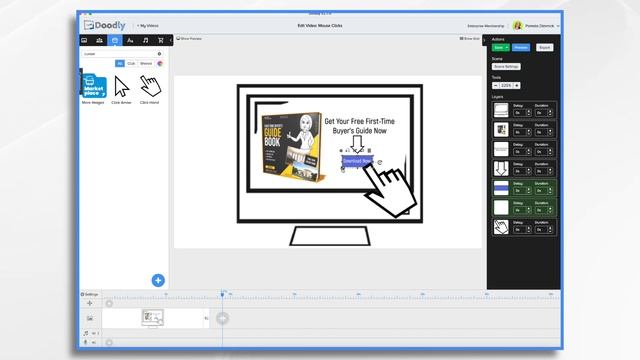
Task: Select the scene thumbnail in the timeline
Action: 153,318
